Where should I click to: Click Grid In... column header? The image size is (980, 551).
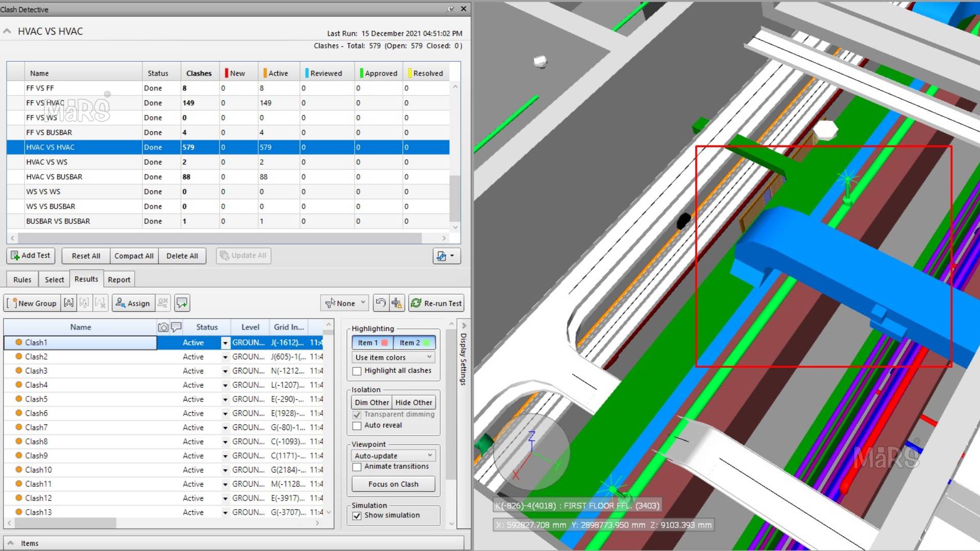tap(289, 327)
